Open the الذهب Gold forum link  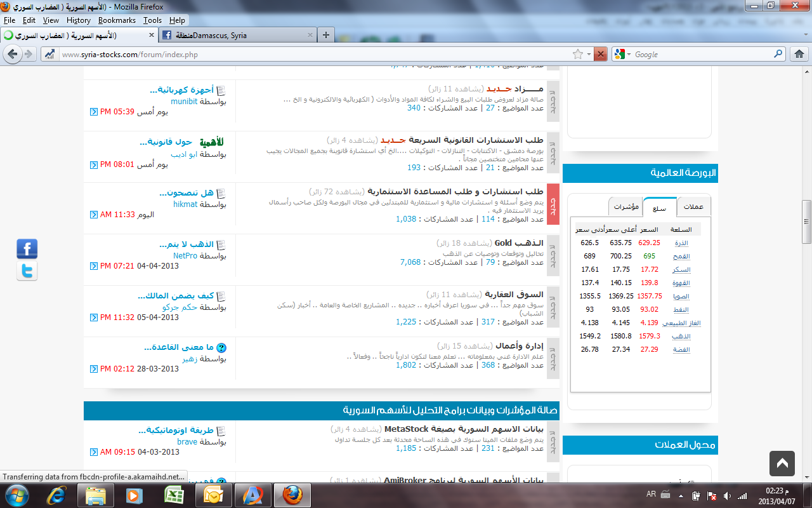click(x=519, y=243)
